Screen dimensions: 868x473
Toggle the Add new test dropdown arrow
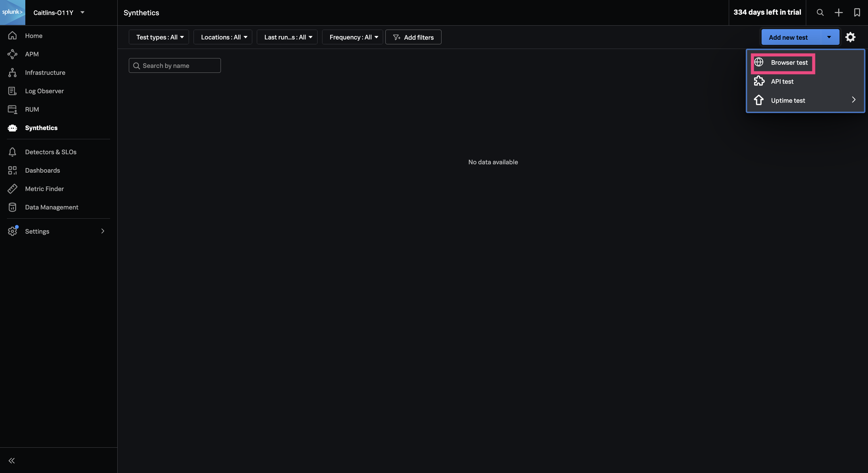(829, 37)
